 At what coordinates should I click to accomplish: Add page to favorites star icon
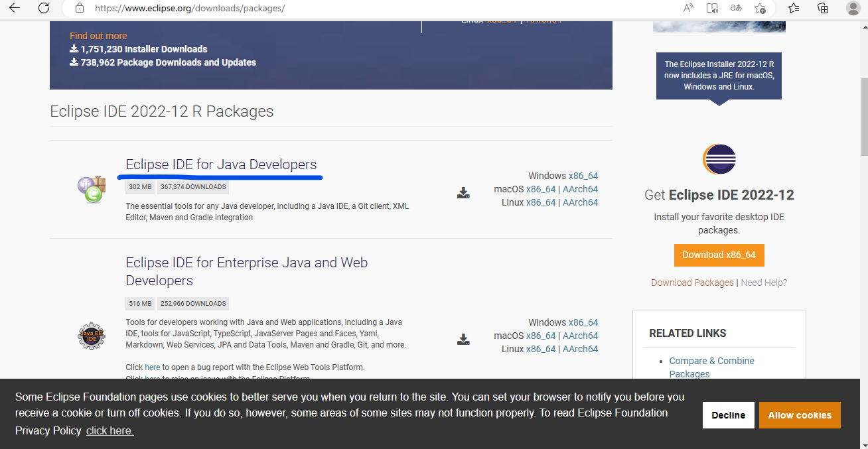tap(760, 8)
